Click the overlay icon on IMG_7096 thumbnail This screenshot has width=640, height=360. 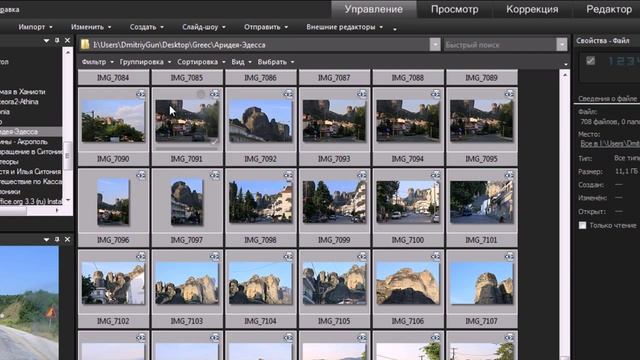[141, 176]
